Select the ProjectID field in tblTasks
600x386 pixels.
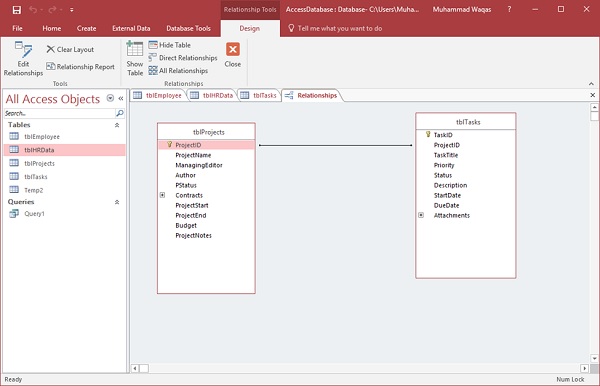447,145
